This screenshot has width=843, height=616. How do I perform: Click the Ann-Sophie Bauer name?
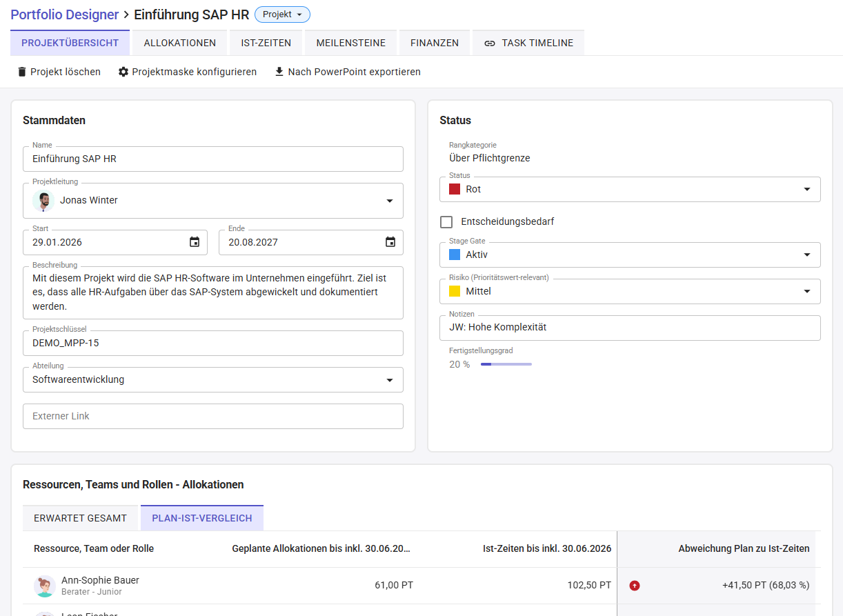coord(100,580)
